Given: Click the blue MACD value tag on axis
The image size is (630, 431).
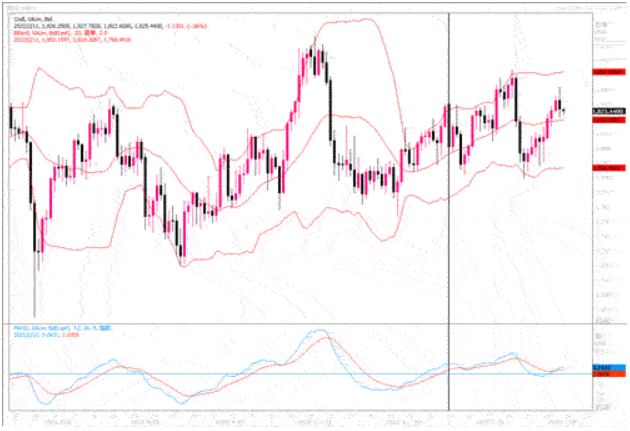Looking at the screenshot, I should coord(603,369).
